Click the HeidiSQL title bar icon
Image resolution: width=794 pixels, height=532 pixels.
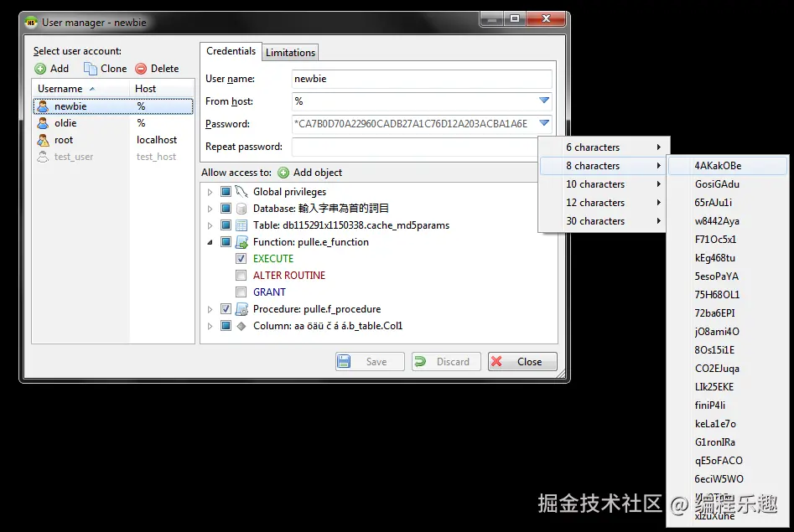(x=31, y=23)
